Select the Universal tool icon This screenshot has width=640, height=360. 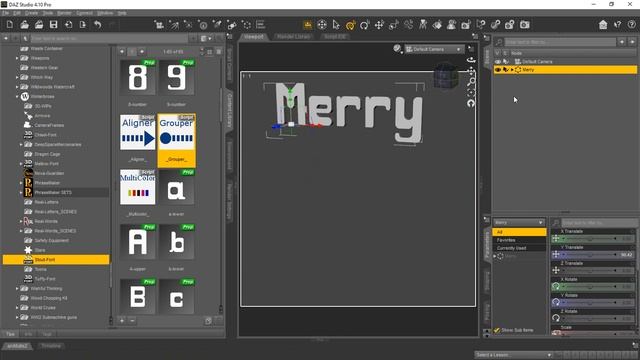point(322,25)
